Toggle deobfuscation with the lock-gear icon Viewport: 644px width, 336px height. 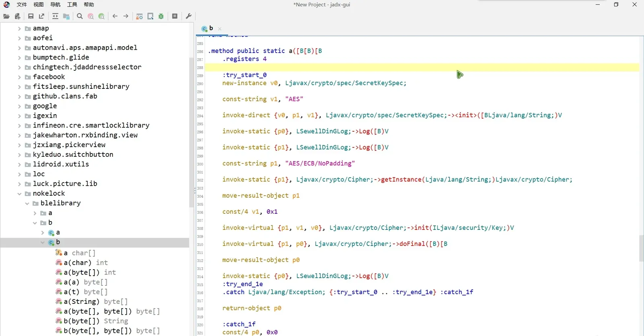(x=139, y=16)
